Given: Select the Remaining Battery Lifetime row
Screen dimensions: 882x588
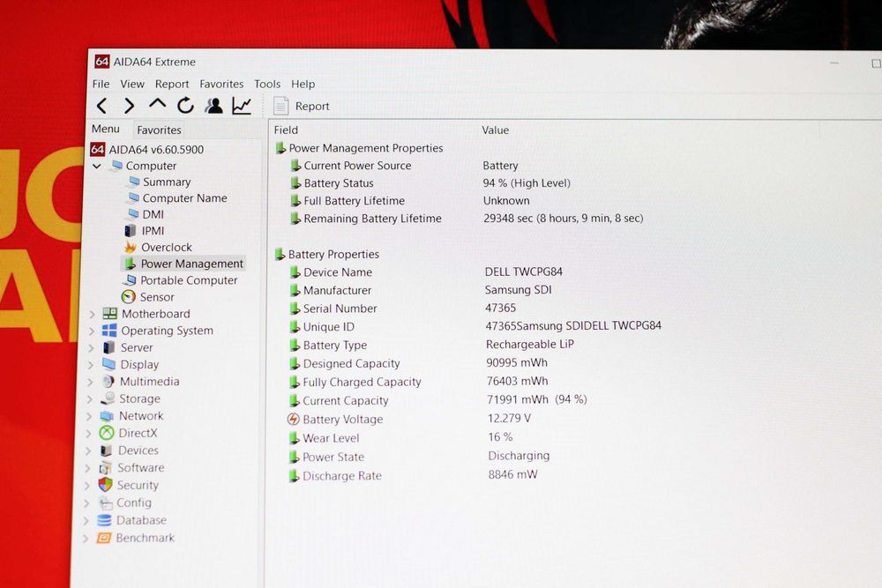Looking at the screenshot, I should [x=467, y=218].
